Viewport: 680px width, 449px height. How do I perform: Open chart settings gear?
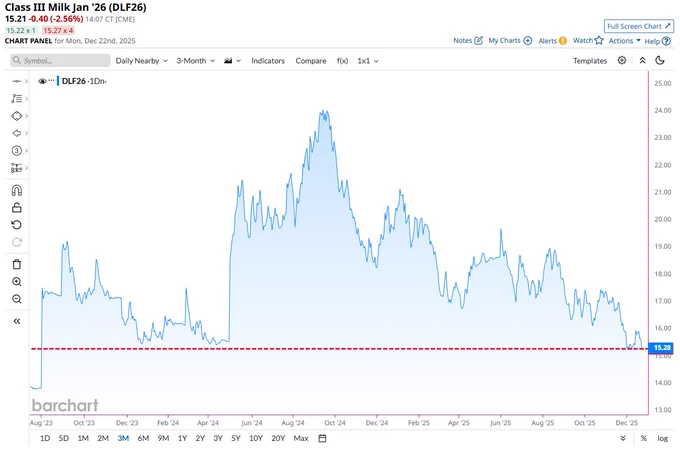(x=622, y=60)
